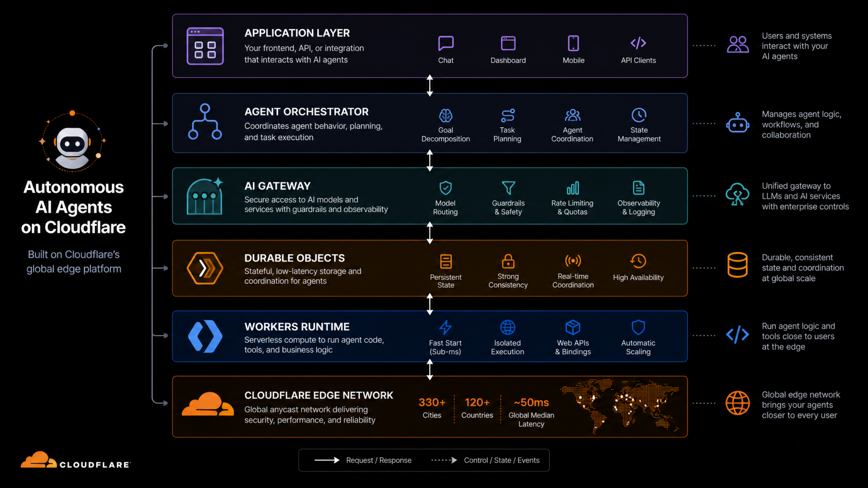Click the Agent Orchestrator tree node icon
This screenshot has height=488, width=868.
(x=205, y=122)
